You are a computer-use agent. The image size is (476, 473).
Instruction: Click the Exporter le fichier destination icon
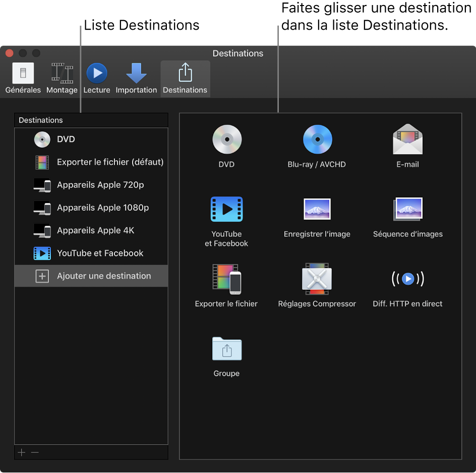[x=226, y=278]
